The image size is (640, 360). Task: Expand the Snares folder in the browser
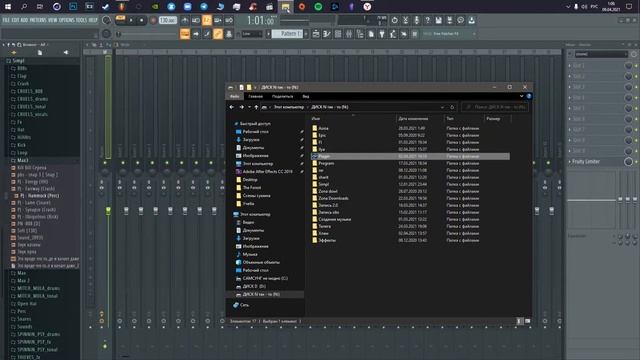(24, 319)
